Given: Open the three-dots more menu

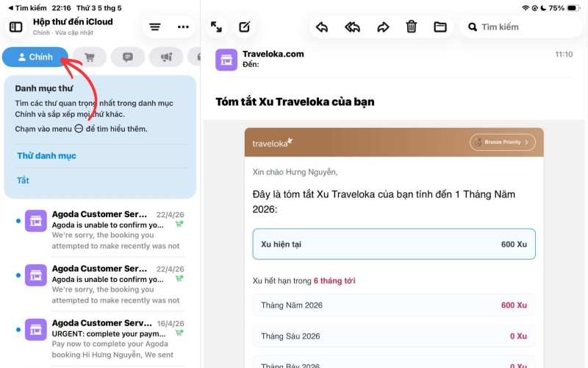Looking at the screenshot, I should click(x=183, y=27).
